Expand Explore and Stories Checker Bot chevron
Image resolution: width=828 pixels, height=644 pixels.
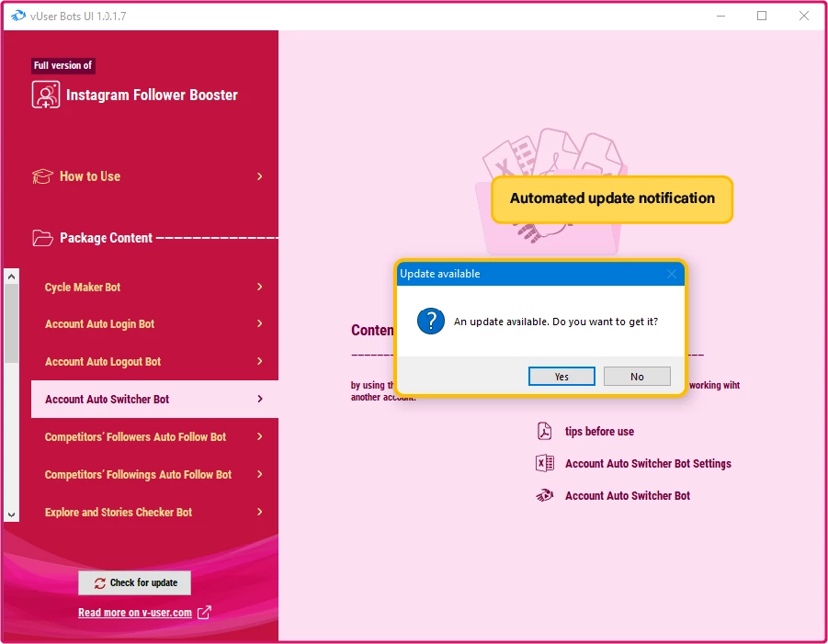point(260,512)
